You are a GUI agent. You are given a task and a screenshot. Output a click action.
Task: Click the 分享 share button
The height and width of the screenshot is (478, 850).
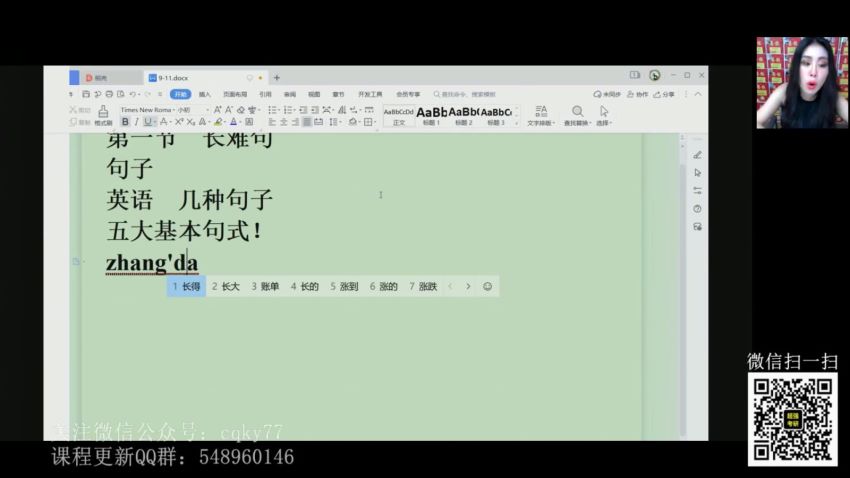coord(664,94)
